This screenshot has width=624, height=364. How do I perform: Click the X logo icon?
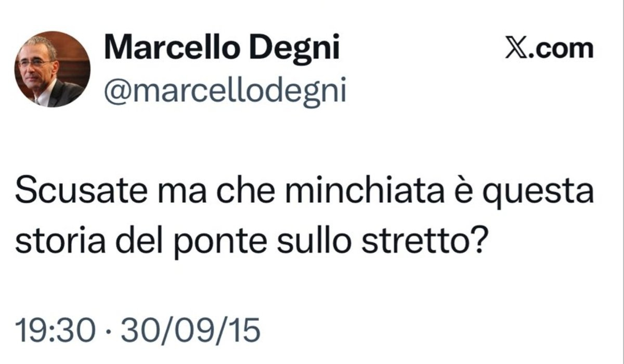pyautogui.click(x=516, y=49)
